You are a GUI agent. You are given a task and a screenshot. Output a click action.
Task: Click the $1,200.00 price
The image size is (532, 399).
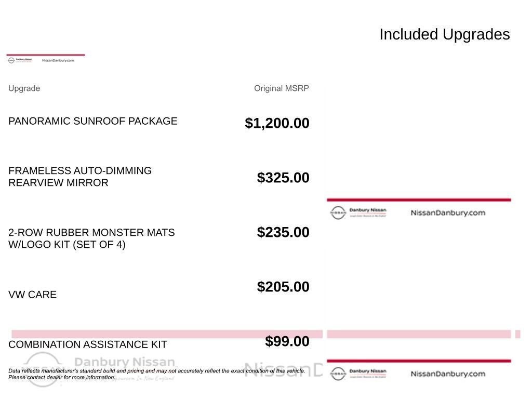coord(277,123)
